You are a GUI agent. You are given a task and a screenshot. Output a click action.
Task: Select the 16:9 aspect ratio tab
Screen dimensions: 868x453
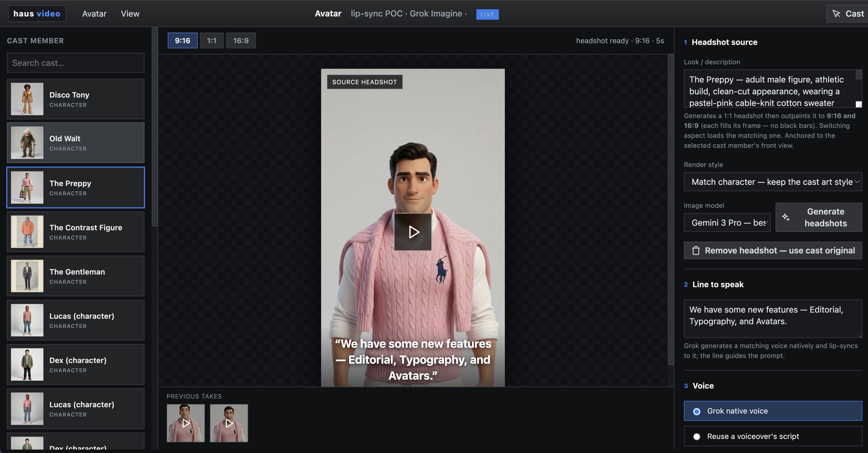(x=241, y=40)
